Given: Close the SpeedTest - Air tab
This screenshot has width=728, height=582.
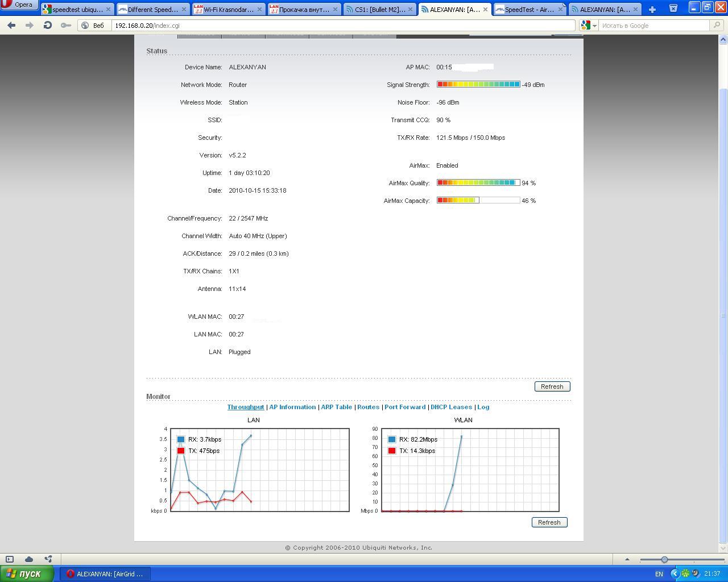Looking at the screenshot, I should click(561, 10).
